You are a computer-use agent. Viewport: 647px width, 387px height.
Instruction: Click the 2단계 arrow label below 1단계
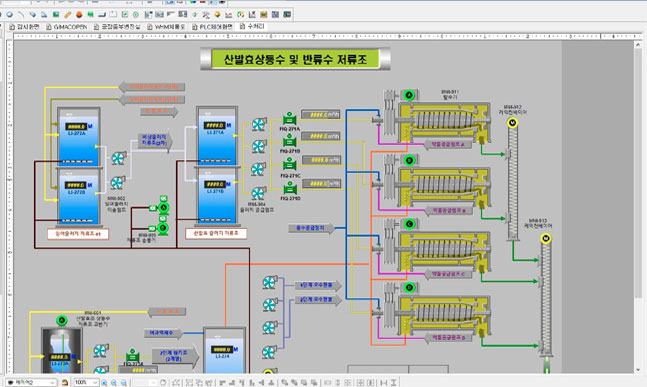tap(318, 300)
